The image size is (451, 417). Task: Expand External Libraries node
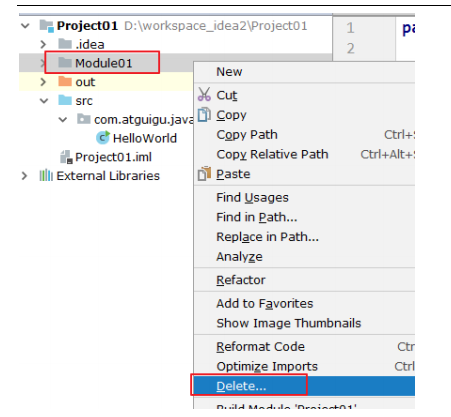24,176
